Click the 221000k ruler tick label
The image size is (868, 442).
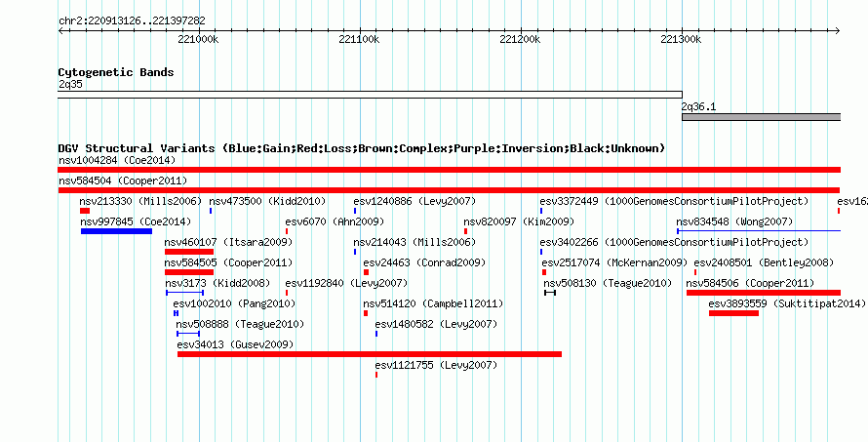[199, 39]
